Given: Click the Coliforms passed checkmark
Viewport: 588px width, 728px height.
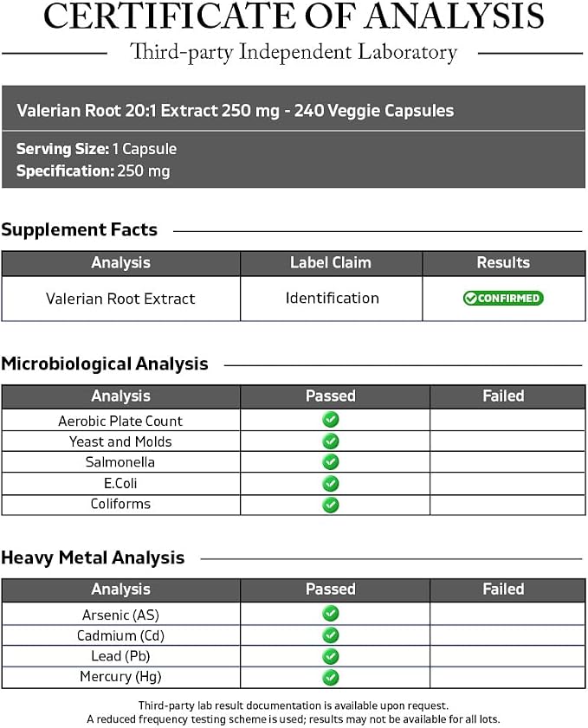Looking at the screenshot, I should (331, 505).
